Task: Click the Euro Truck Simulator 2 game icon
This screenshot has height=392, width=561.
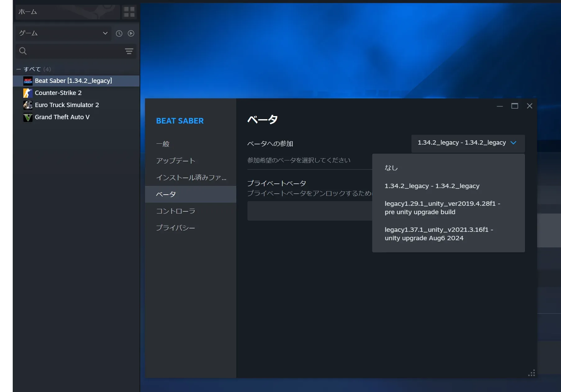Action: click(28, 105)
